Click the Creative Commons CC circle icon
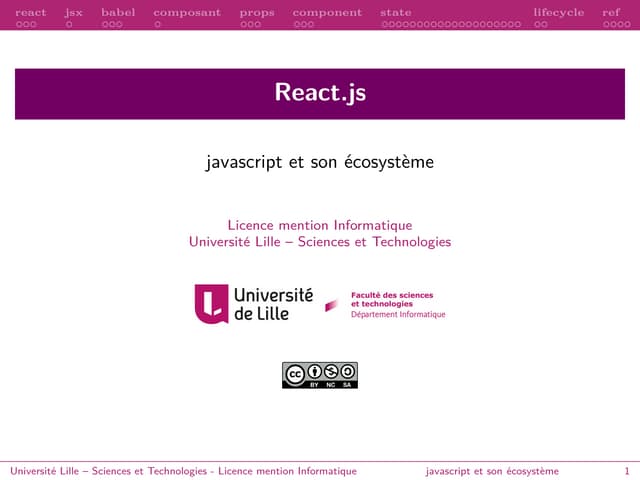640x480 pixels. coord(294,373)
